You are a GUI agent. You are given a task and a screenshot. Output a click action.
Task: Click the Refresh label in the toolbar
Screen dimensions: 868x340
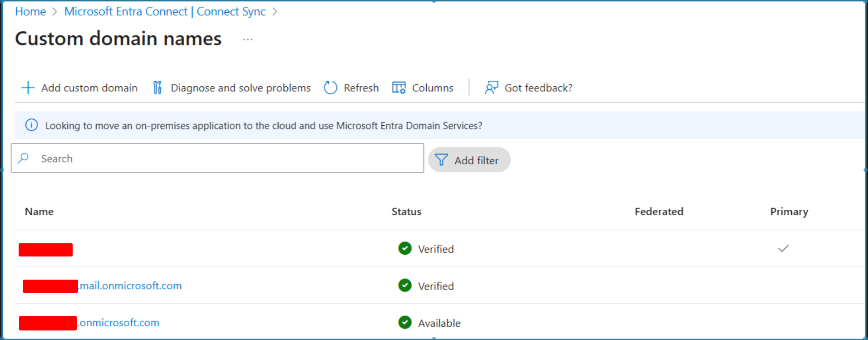point(361,88)
